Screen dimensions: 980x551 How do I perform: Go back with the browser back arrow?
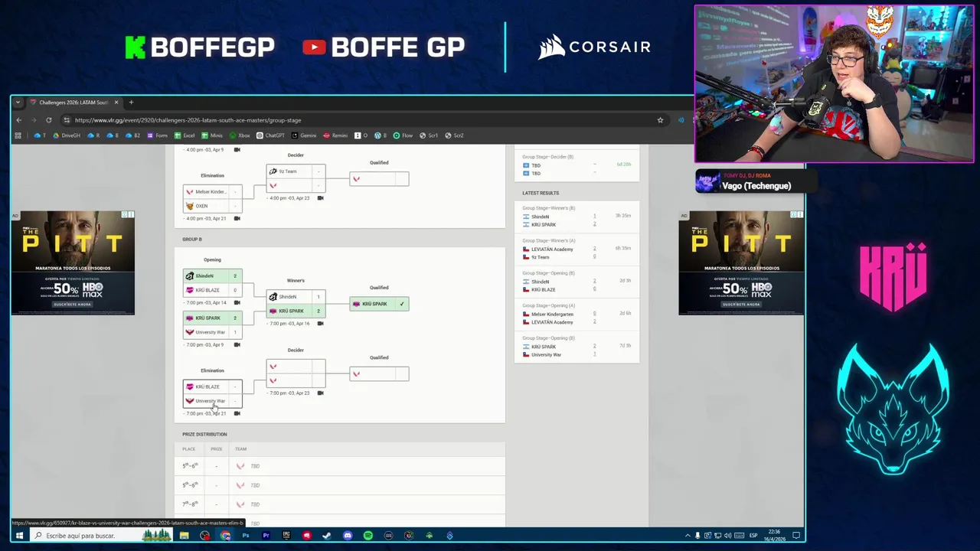coord(19,120)
